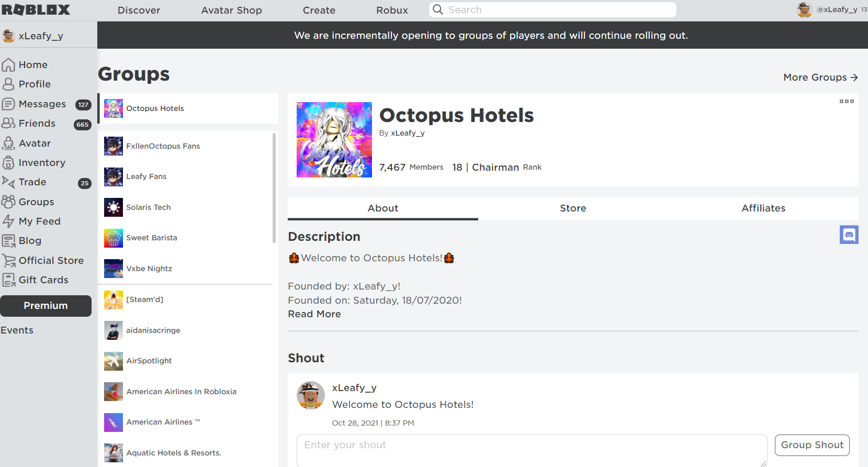The width and height of the screenshot is (868, 467).
Task: Click xLeafy_y name in sidebar header
Action: coord(41,36)
